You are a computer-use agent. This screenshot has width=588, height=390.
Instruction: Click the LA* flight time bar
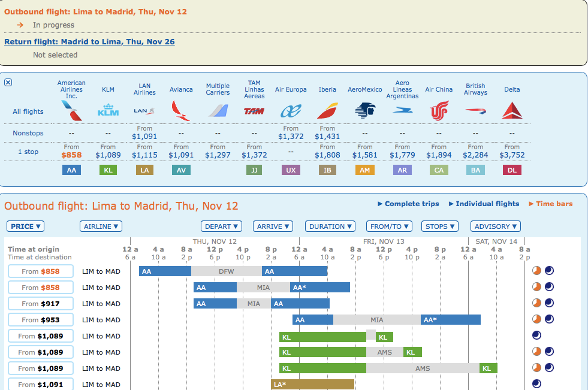click(312, 385)
